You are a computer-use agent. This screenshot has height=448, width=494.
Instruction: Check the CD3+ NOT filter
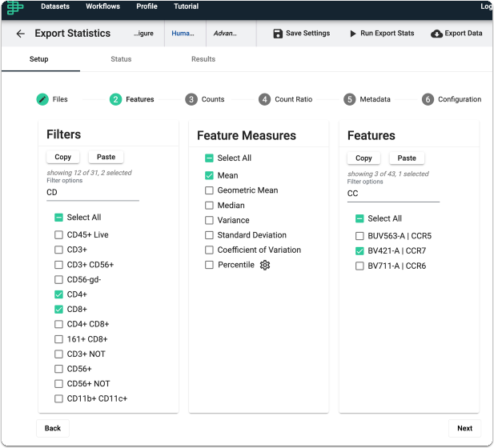pyautogui.click(x=58, y=354)
